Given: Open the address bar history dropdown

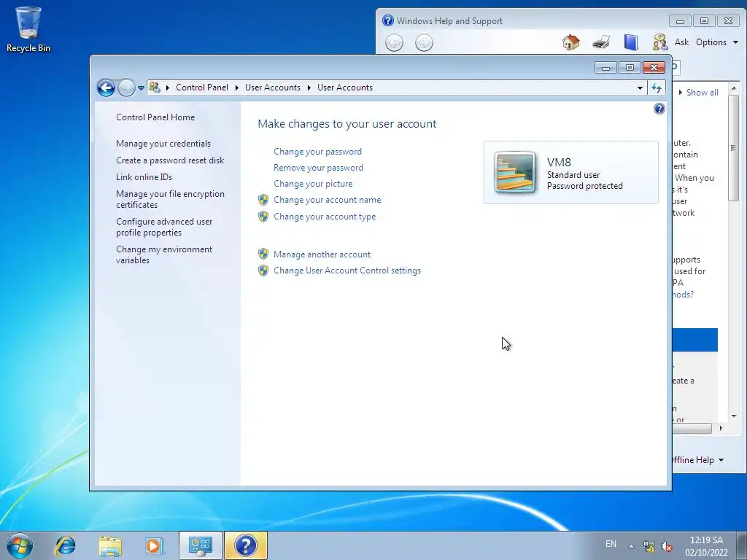Looking at the screenshot, I should tap(640, 87).
